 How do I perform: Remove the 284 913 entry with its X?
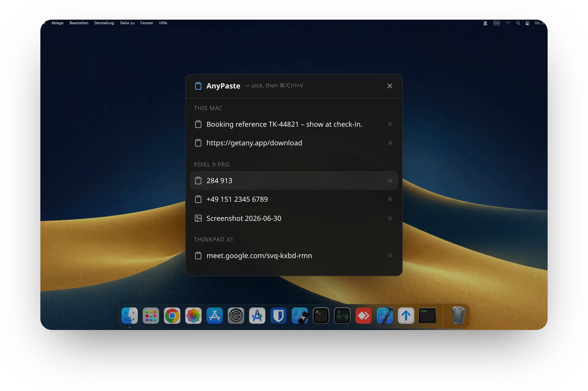click(x=390, y=181)
